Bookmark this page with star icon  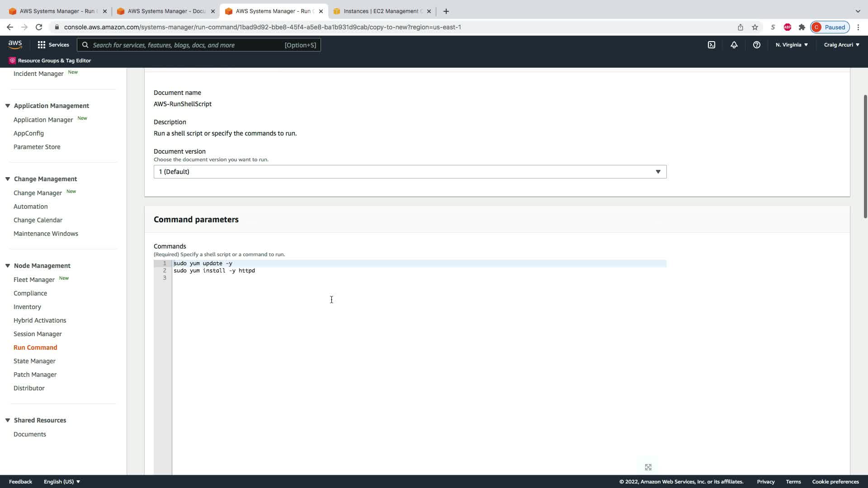(755, 27)
